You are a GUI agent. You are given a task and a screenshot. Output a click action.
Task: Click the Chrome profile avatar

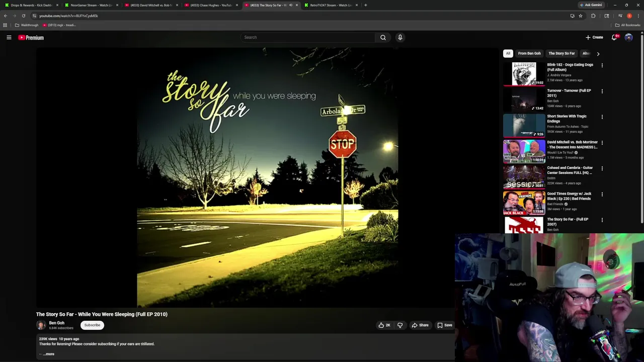coord(629,16)
